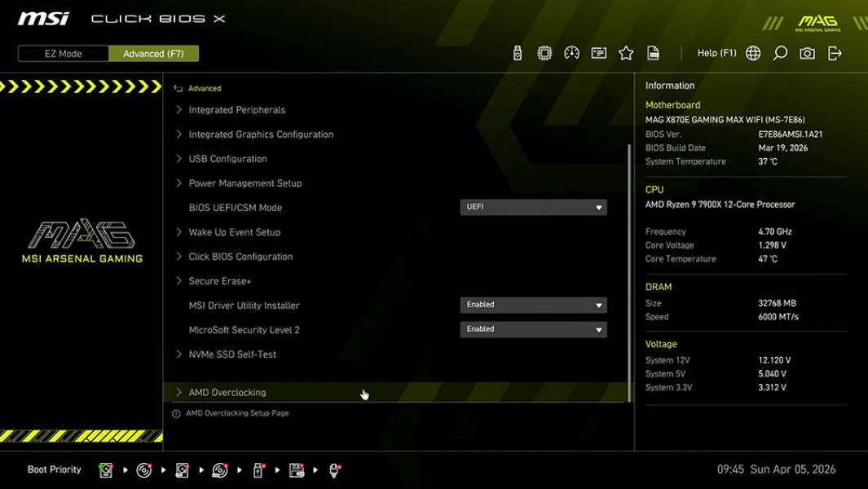Switch to the EZ Mode tab
The width and height of the screenshot is (868, 489).
click(62, 53)
